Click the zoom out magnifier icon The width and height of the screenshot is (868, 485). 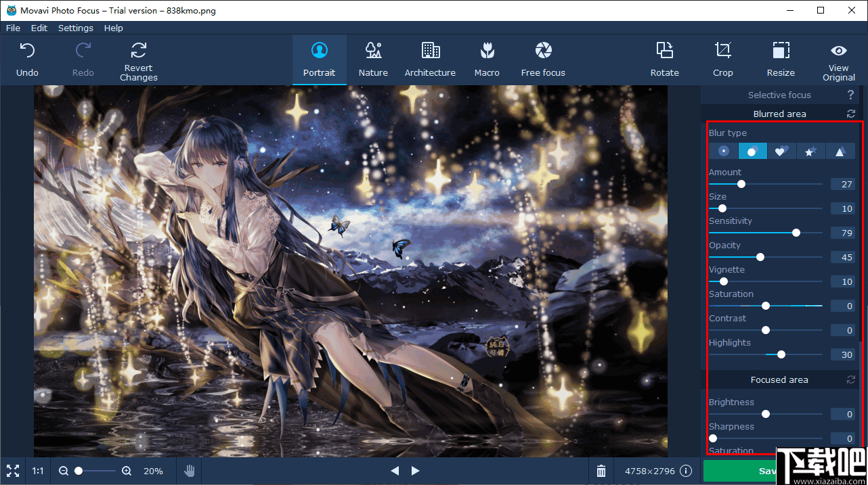pyautogui.click(x=64, y=471)
